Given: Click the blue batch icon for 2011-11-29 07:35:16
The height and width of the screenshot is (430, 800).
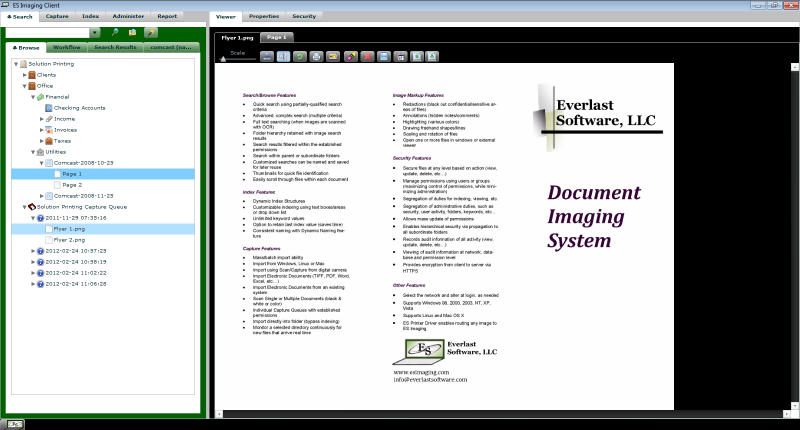Looking at the screenshot, I should [x=40, y=218].
